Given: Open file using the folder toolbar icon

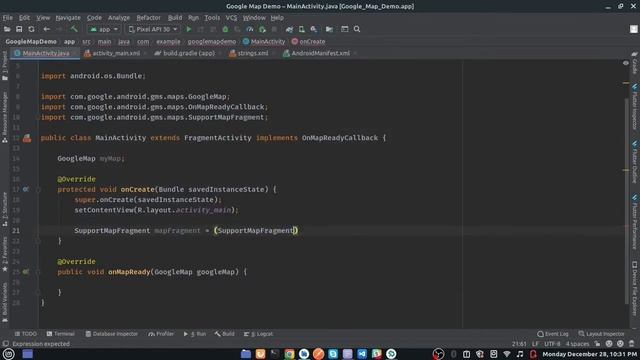Looking at the screenshot, I should pos(7,29).
